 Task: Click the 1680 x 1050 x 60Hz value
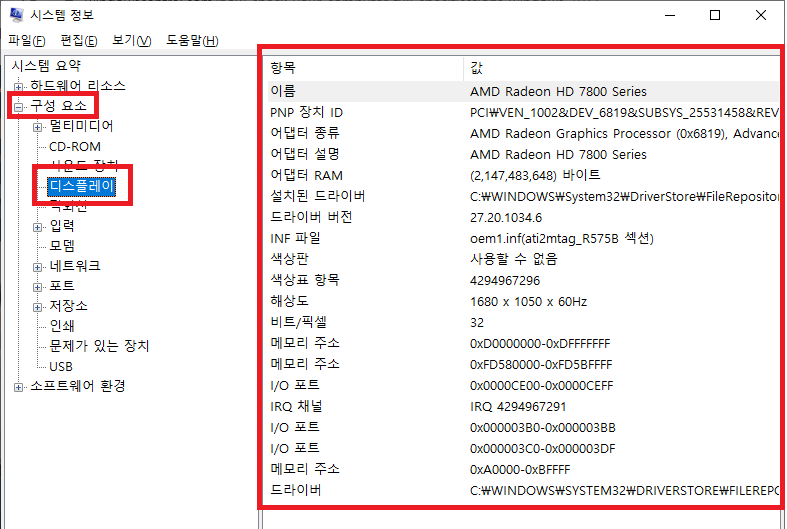[x=529, y=302]
